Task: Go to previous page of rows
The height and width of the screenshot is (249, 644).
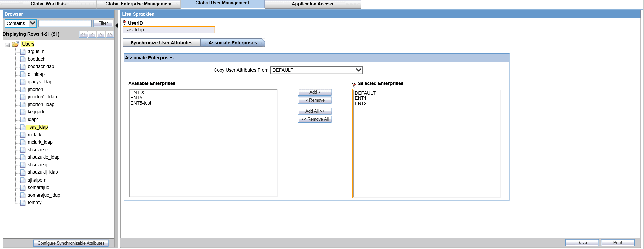Action: point(92,34)
